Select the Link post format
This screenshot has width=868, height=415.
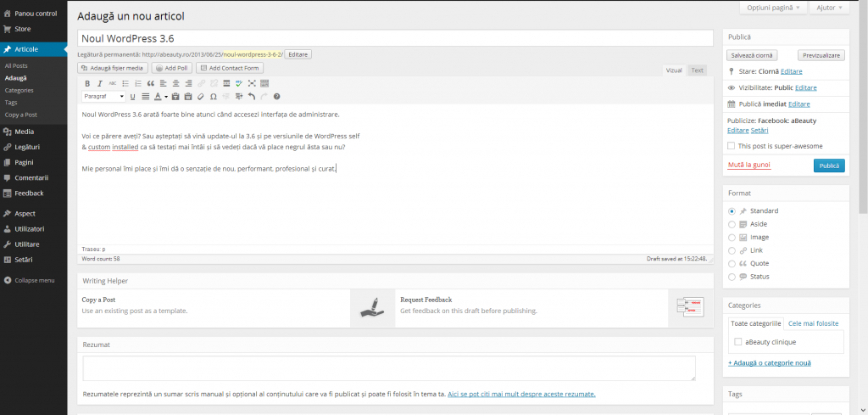732,250
